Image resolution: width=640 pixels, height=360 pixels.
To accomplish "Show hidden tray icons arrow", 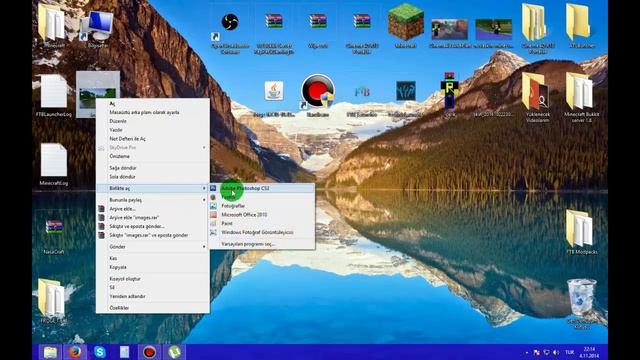I will tap(527, 352).
